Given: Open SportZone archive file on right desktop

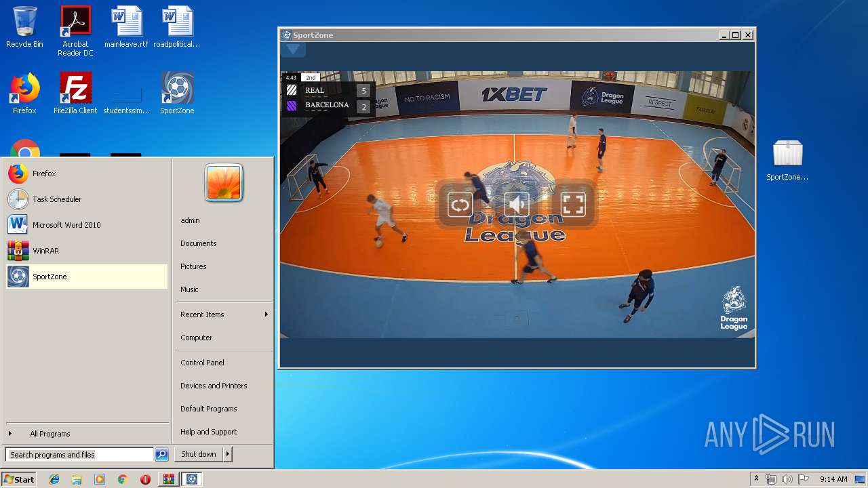Looking at the screenshot, I should point(787,160).
